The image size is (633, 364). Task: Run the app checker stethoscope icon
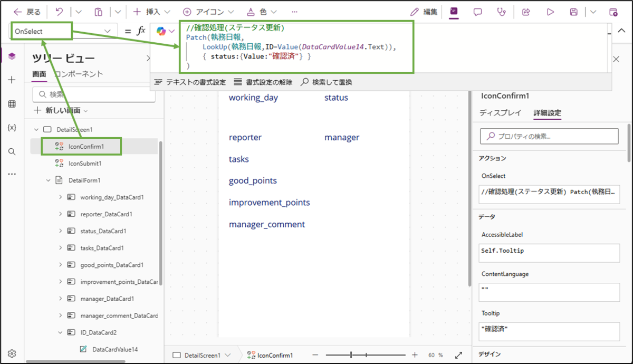click(502, 12)
